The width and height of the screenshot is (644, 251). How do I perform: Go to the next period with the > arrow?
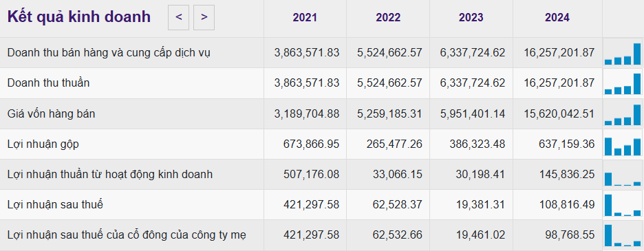point(204,18)
